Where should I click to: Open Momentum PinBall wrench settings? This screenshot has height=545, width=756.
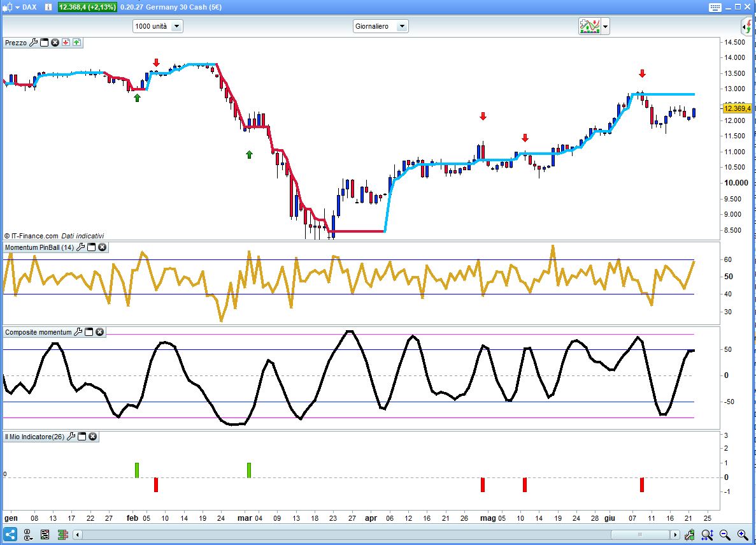tap(80, 247)
